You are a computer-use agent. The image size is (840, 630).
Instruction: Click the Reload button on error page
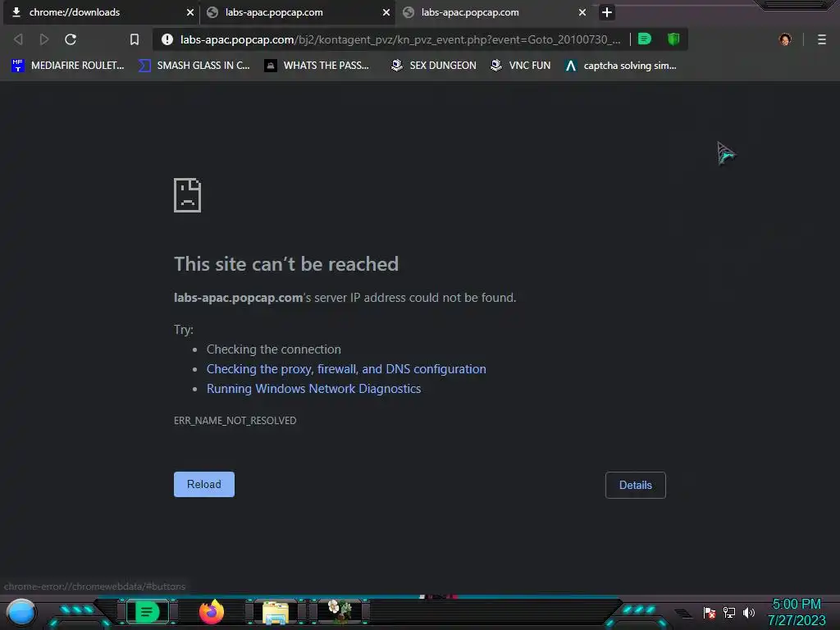coord(204,484)
